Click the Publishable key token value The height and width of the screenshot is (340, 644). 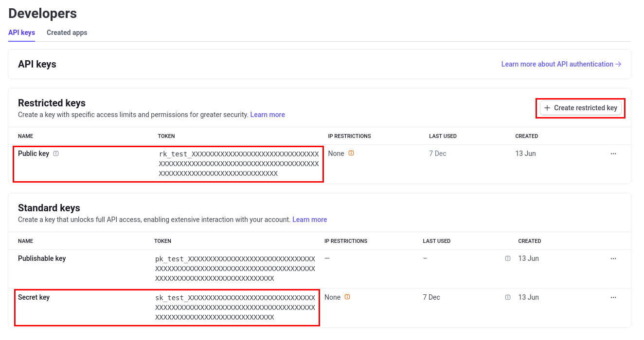(x=235, y=268)
